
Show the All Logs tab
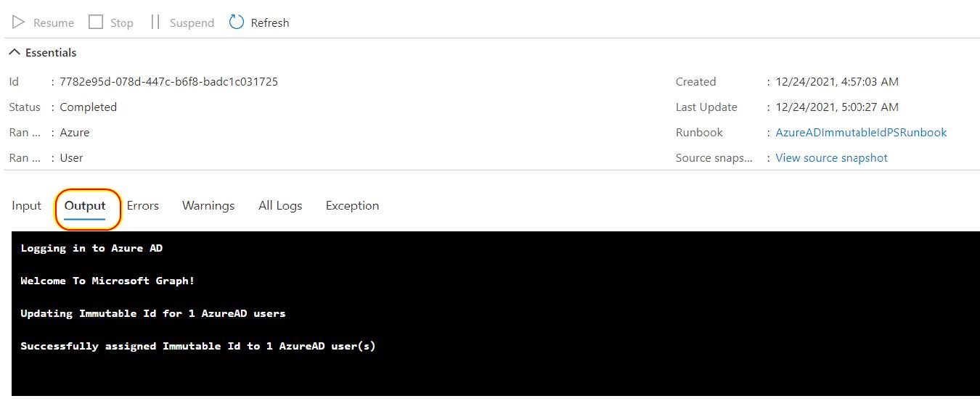(x=280, y=206)
